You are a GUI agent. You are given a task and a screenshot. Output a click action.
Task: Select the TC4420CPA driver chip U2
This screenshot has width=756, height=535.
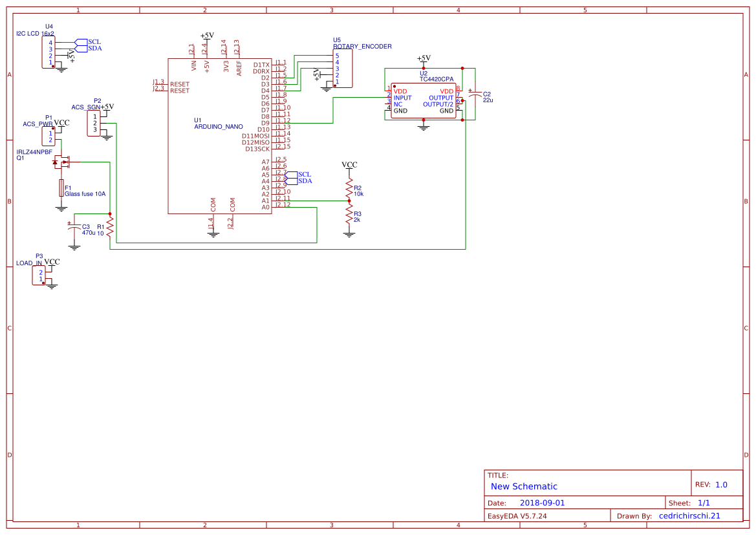[424, 101]
